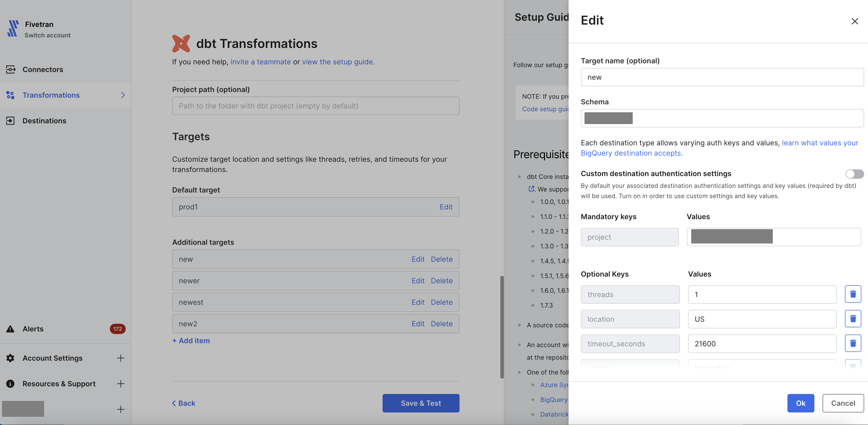The image size is (868, 425).
Task: Click the Alerts sidebar icon
Action: [11, 328]
